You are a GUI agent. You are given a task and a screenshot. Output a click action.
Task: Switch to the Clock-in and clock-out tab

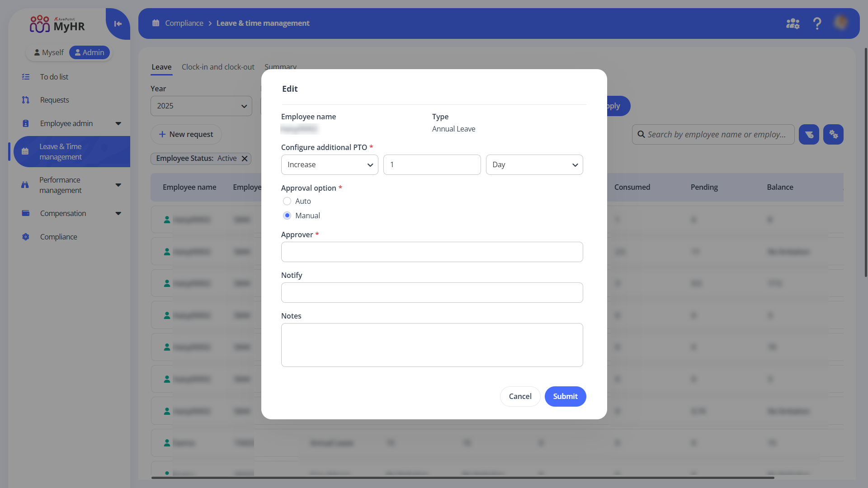point(218,67)
